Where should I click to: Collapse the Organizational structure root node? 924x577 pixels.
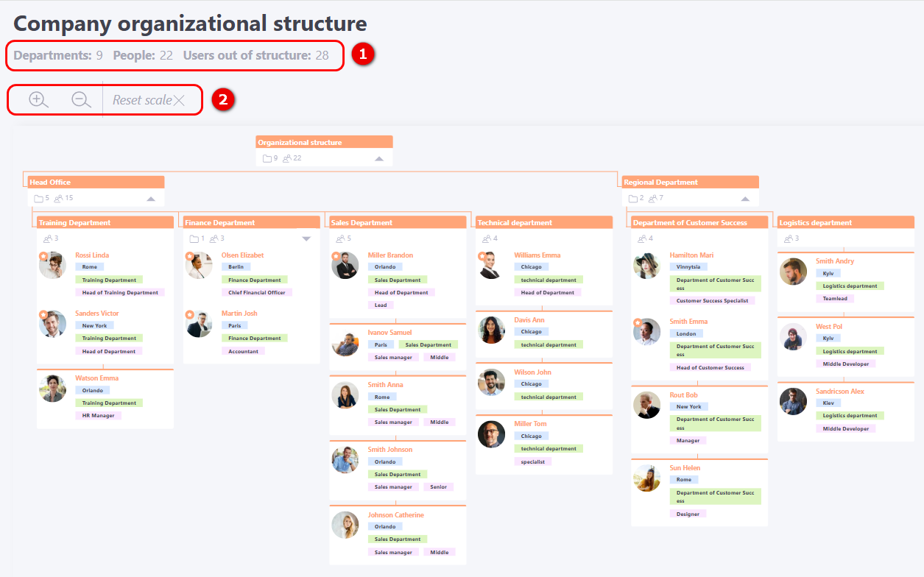pos(379,158)
